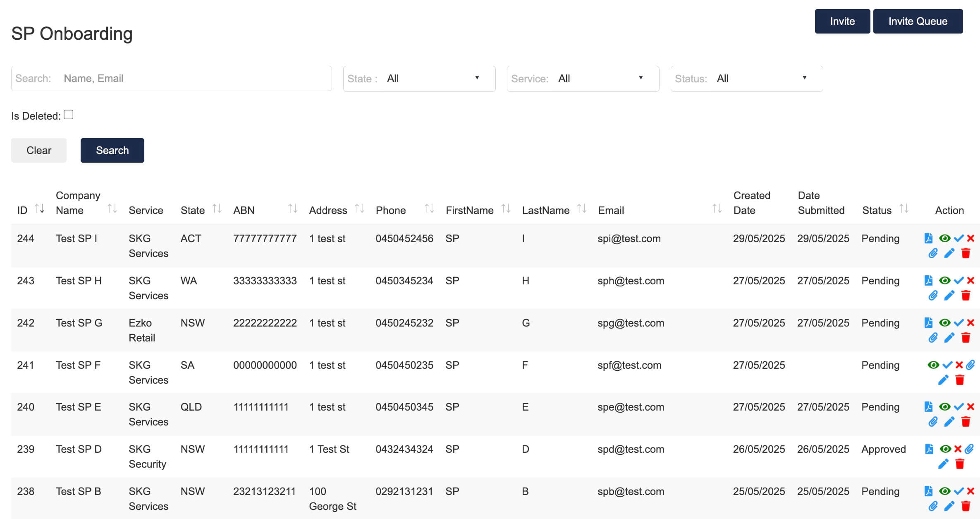Click the Approved status for Test SP D
980x519 pixels.
pyautogui.click(x=884, y=449)
